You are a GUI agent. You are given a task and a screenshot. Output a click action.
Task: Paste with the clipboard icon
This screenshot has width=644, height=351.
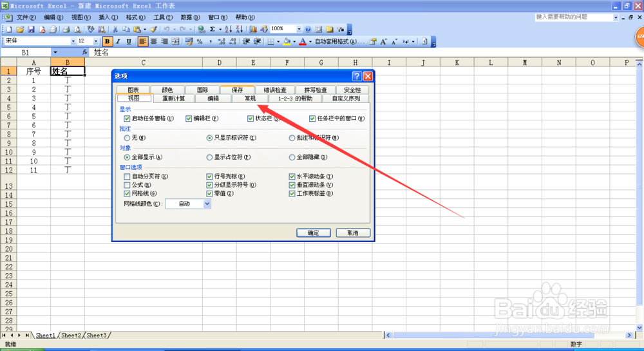tap(137, 29)
